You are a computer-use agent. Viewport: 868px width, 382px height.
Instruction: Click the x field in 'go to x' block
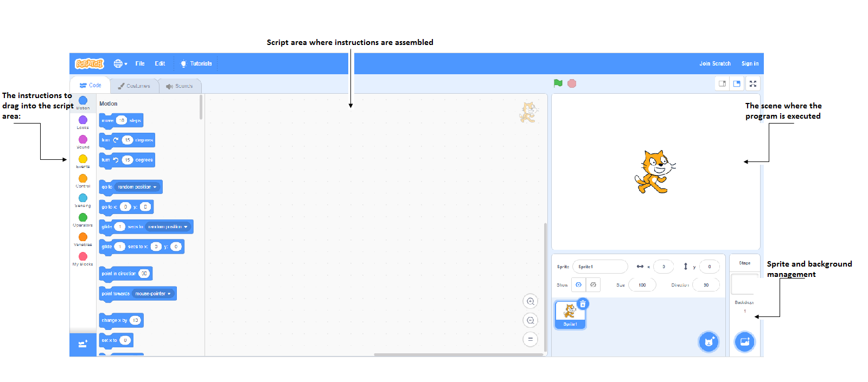click(125, 206)
